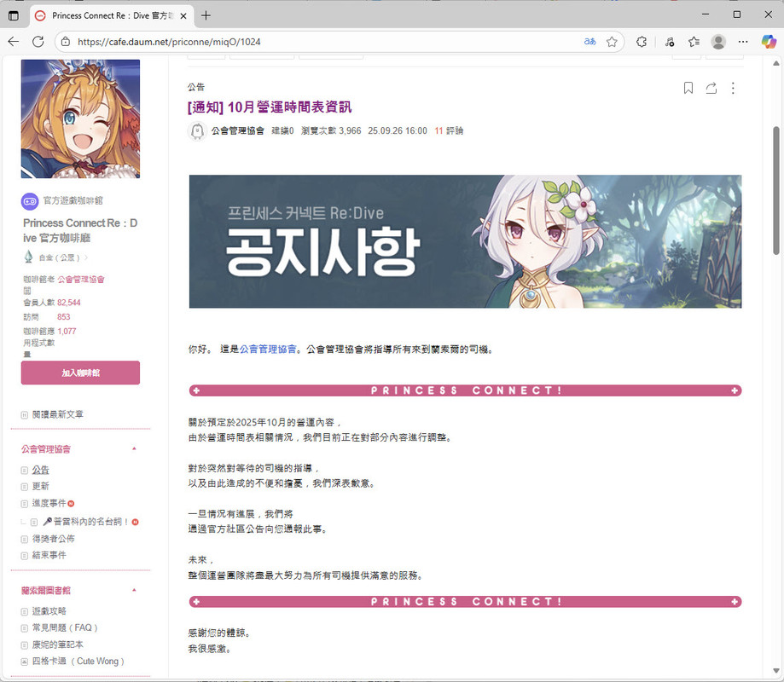Open the 四格卡通 (Cute Wong) board
Image resolution: width=784 pixels, height=682 pixels.
pos(78,661)
